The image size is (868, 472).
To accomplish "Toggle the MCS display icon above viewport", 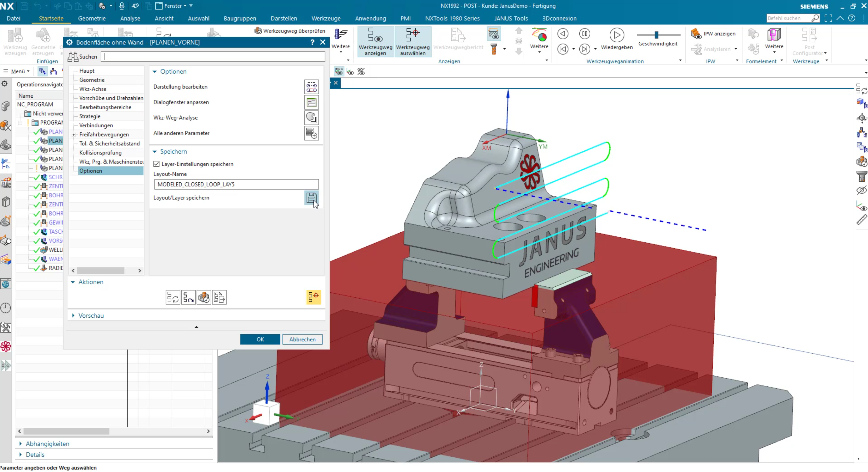I will [x=339, y=71].
